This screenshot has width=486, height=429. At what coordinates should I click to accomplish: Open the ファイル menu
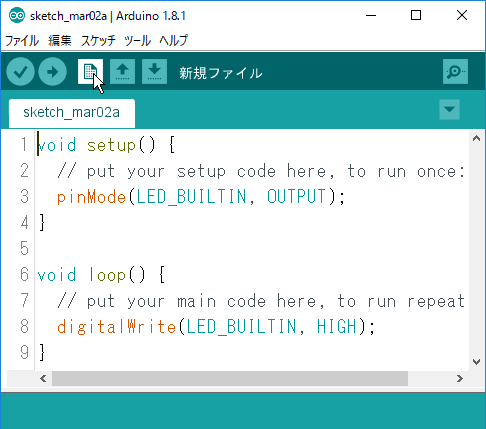[22, 41]
